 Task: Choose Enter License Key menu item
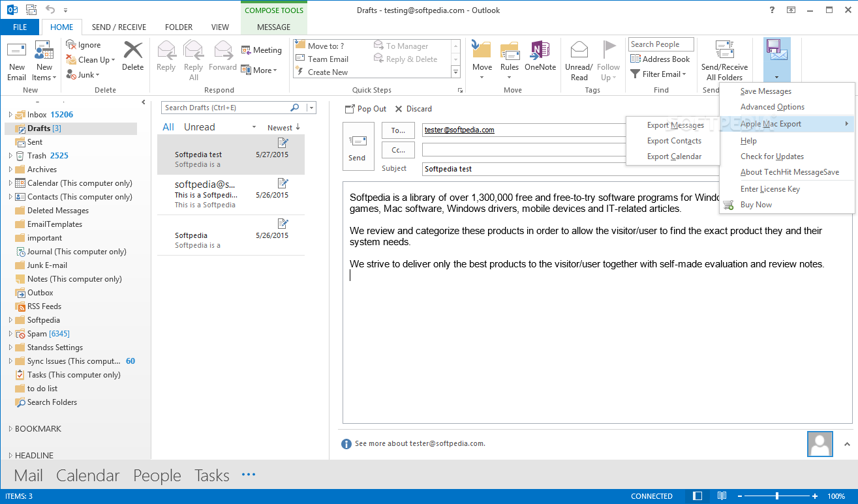(787, 189)
